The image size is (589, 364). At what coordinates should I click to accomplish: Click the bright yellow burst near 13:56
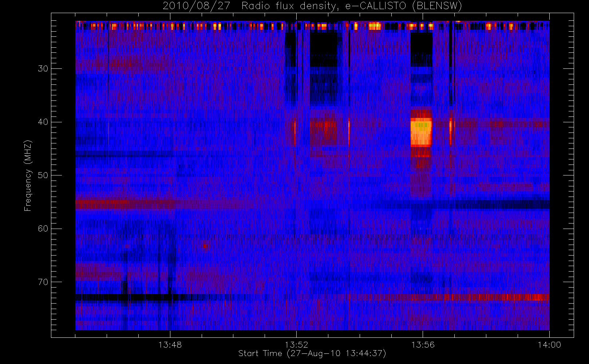[x=421, y=132]
